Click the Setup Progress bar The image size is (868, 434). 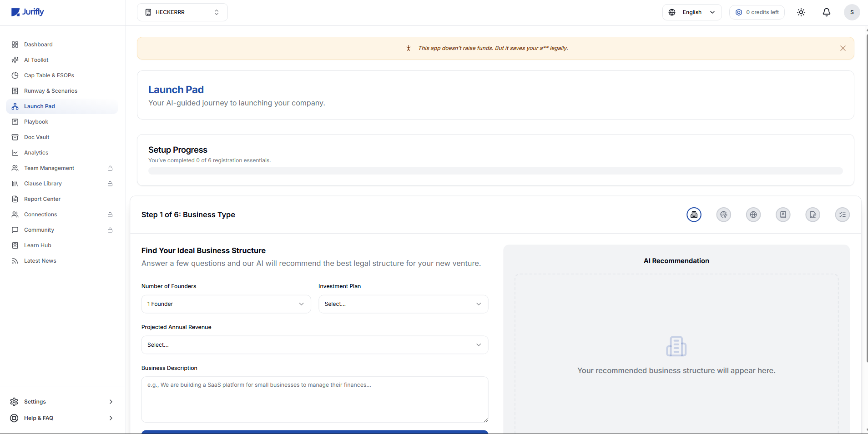click(x=495, y=171)
